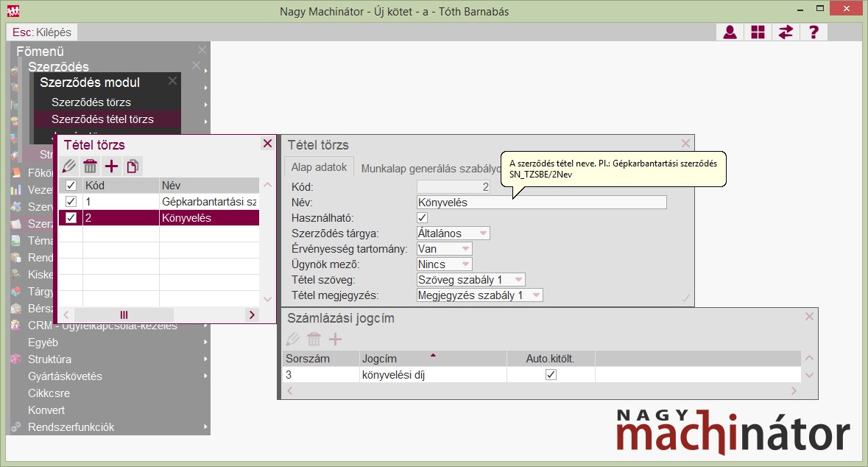Viewport: 868px width, 467px height.
Task: Open the help question mark icon
Action: click(x=814, y=32)
